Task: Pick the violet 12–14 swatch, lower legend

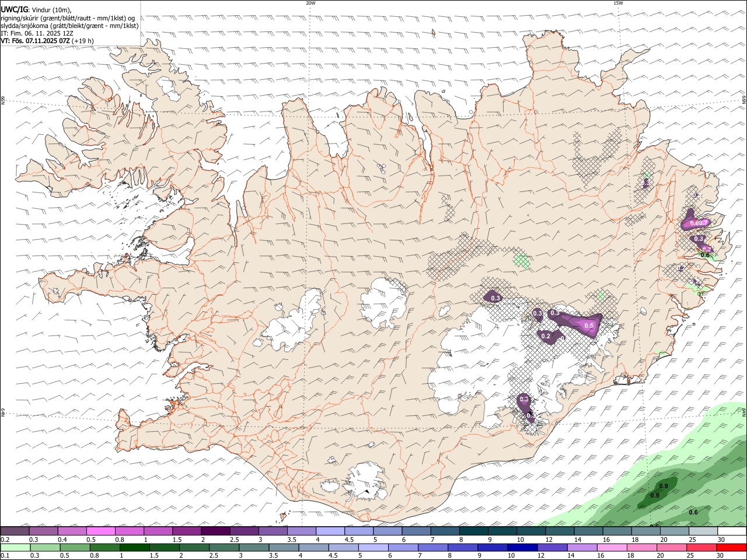Action: tap(551, 548)
